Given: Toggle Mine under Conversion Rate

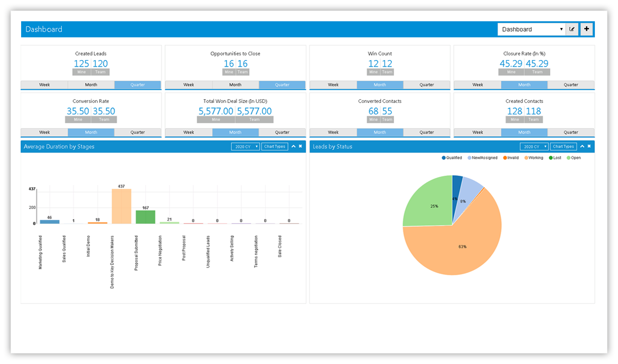Looking at the screenshot, I should (78, 120).
